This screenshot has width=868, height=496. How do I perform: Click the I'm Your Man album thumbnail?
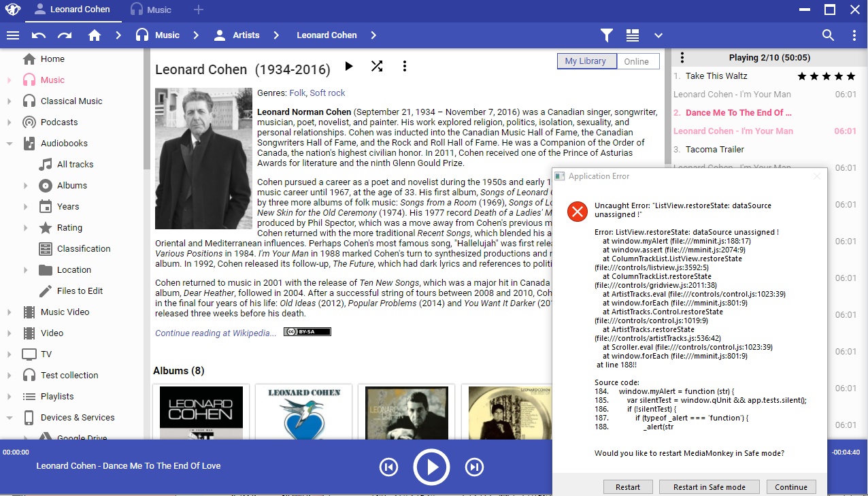[201, 412]
